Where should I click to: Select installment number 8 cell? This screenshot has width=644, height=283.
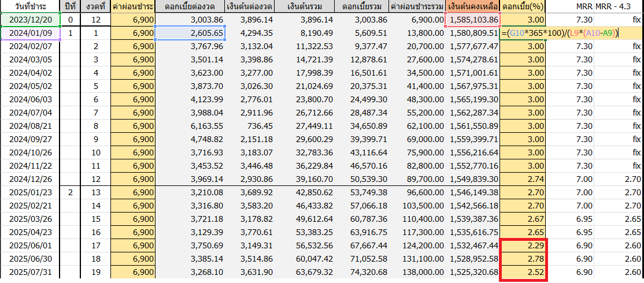point(95,126)
